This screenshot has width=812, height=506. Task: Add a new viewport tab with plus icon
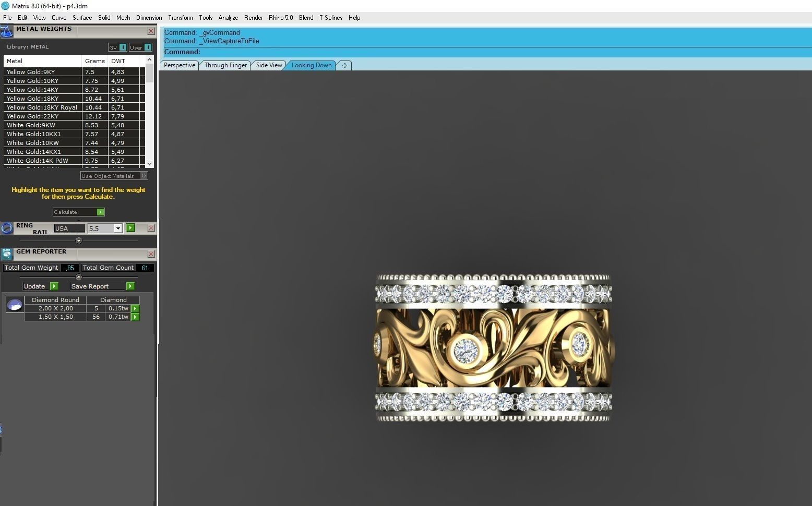tap(344, 65)
